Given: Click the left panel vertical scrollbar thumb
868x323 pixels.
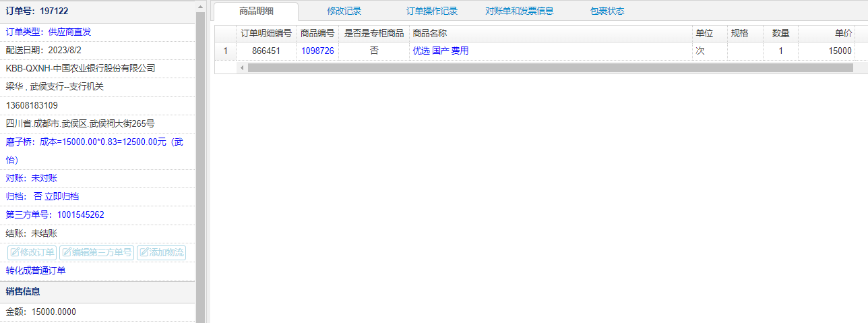Looking at the screenshot, I should [x=200, y=169].
